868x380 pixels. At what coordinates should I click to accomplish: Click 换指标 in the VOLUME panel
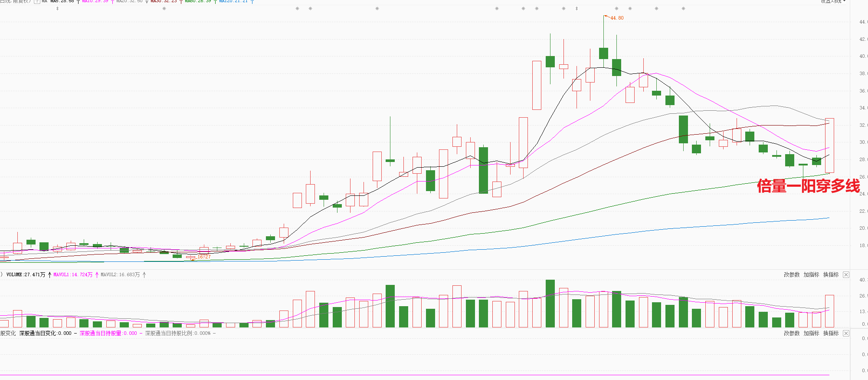pyautogui.click(x=831, y=275)
